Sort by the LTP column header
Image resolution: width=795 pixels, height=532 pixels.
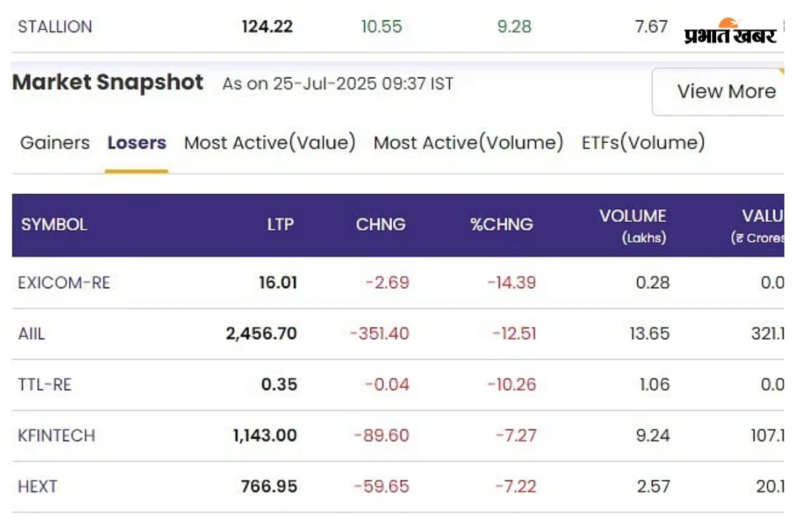[x=280, y=225]
